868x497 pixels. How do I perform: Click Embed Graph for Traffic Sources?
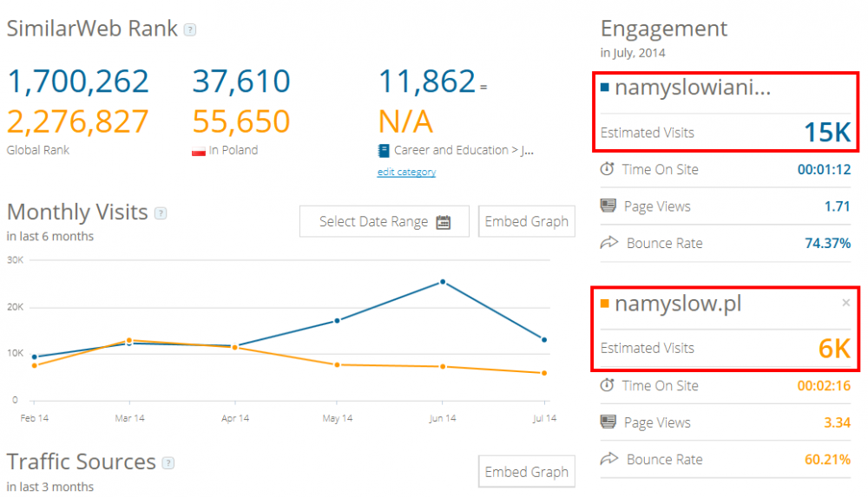point(527,472)
